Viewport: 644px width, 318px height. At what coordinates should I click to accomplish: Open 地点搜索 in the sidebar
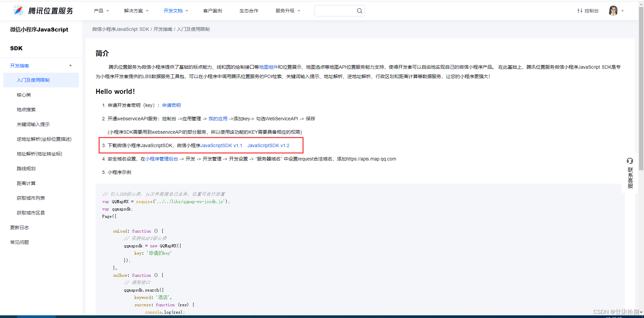point(26,110)
